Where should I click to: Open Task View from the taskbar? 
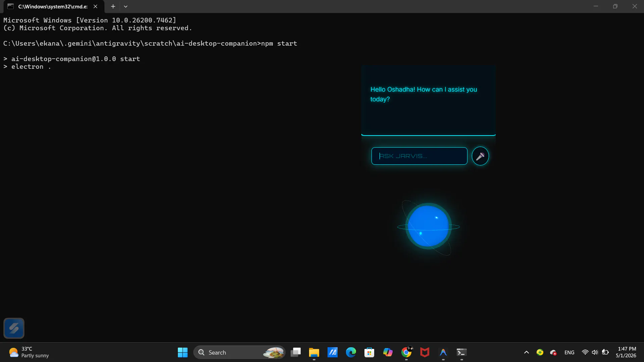296,352
